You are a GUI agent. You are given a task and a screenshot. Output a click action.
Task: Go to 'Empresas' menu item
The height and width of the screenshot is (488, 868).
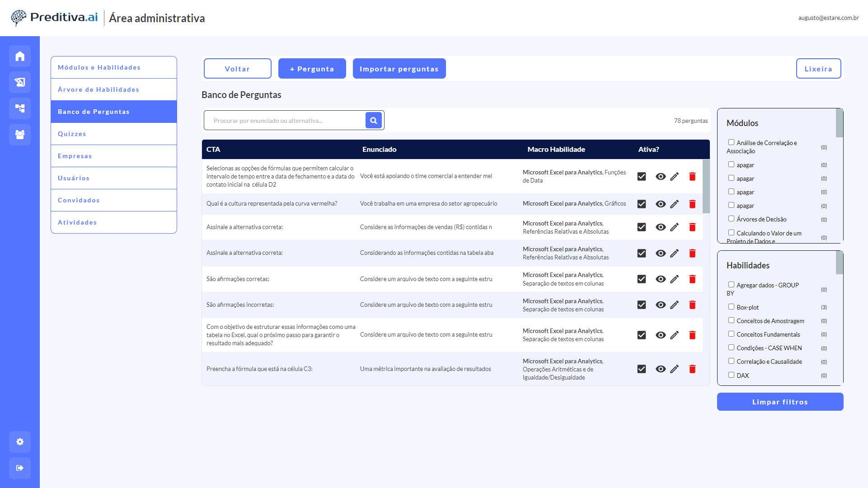click(114, 156)
